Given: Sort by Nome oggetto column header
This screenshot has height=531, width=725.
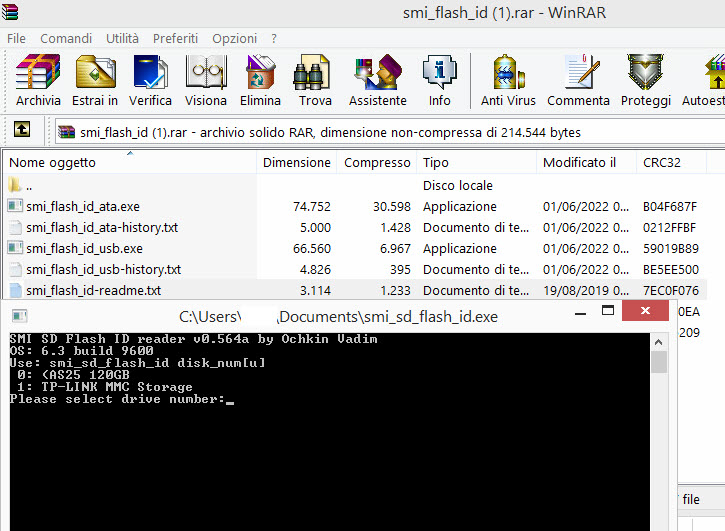Looking at the screenshot, I should pos(130,162).
